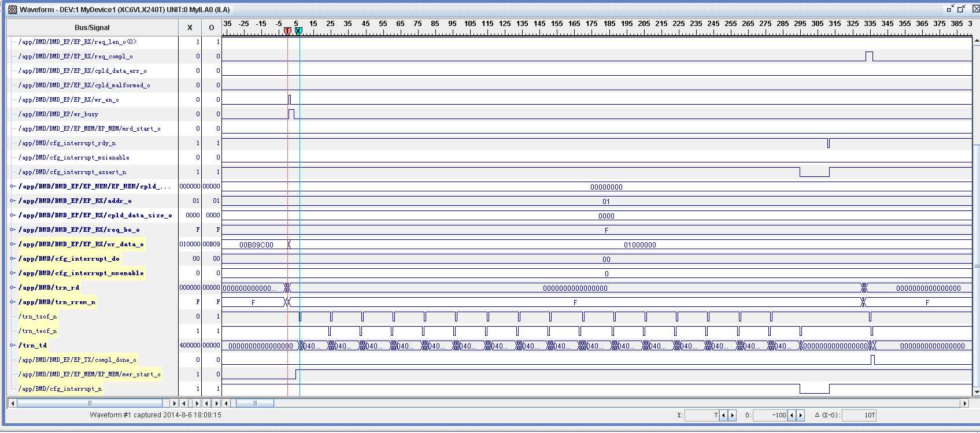The width and height of the screenshot is (980, 433).
Task: Select the /trn_tsof_n signal
Action: tap(38, 316)
